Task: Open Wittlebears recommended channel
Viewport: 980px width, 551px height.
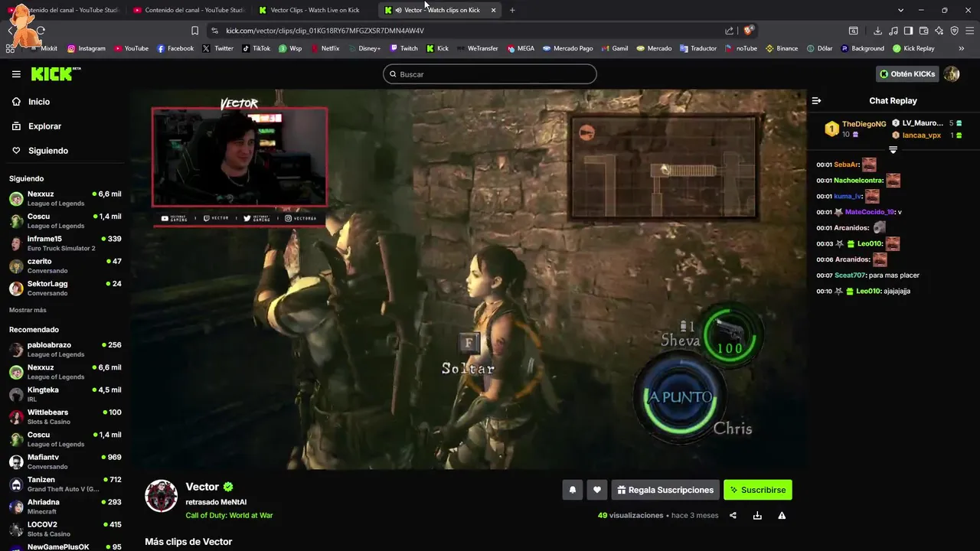Action: 65,417
